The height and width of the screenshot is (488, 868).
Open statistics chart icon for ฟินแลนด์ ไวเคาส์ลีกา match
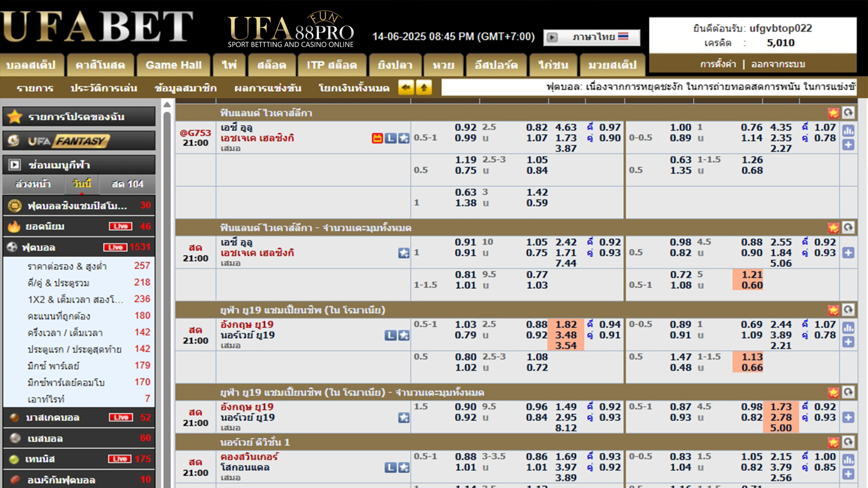(848, 131)
